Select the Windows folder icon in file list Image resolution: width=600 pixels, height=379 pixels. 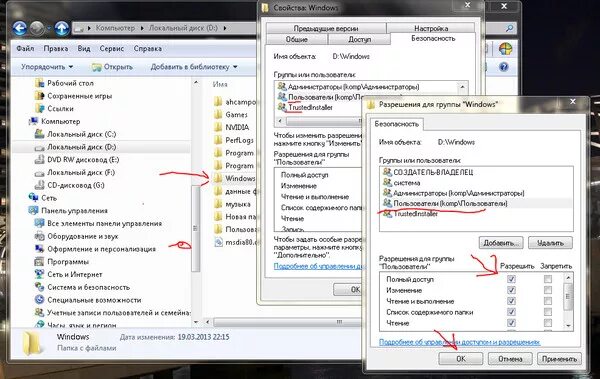click(x=218, y=178)
